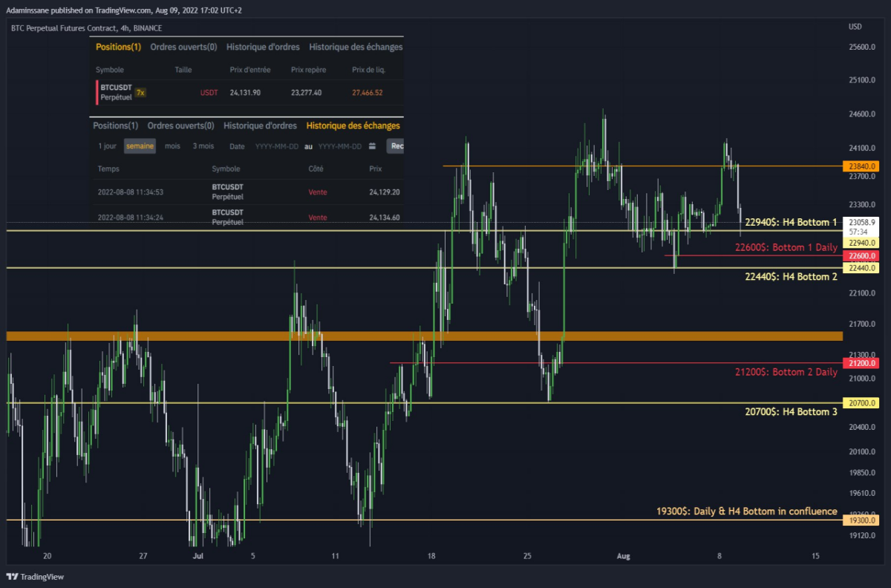
Task: Click the BTCUSDT Perpétuel position symbol
Action: (x=116, y=93)
